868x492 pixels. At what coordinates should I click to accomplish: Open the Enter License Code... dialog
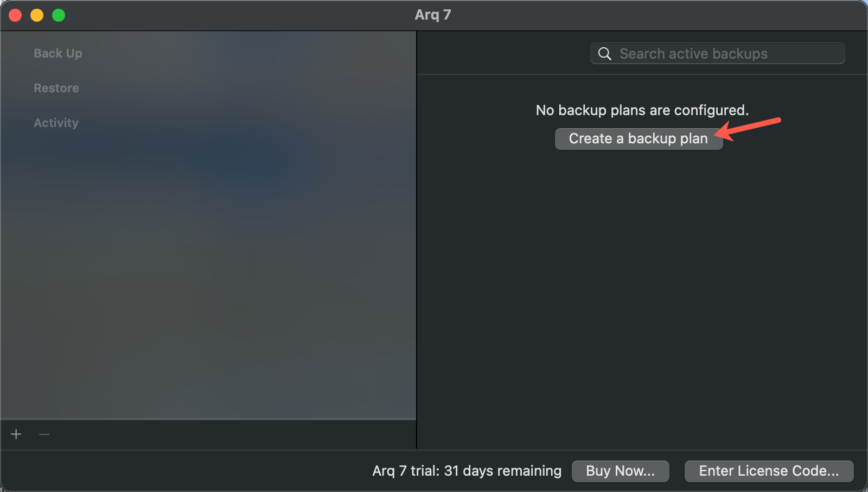pos(769,471)
